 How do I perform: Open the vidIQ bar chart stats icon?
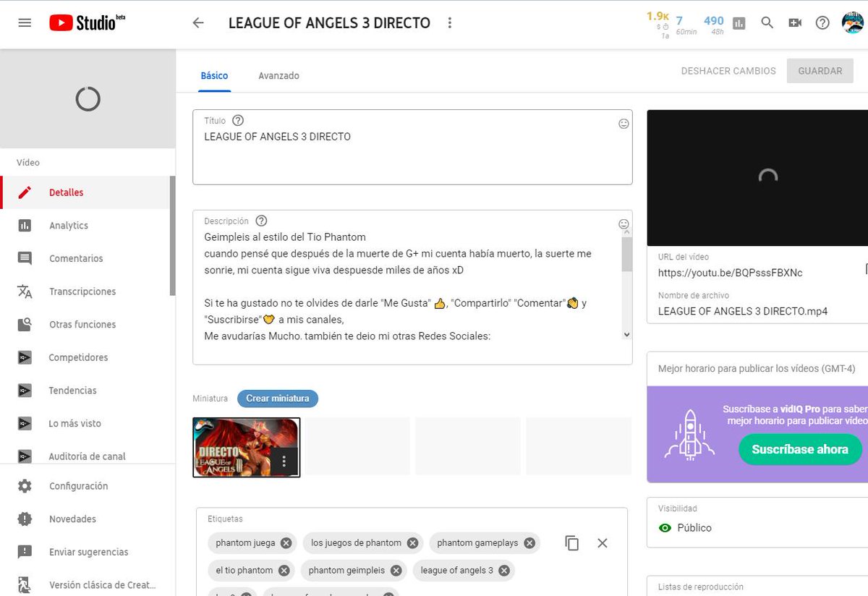click(x=739, y=23)
